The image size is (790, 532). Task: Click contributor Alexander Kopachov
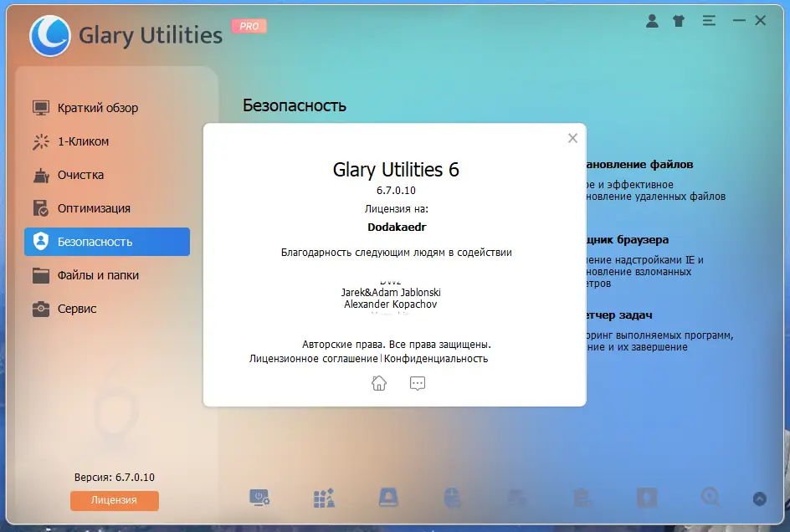pos(391,304)
